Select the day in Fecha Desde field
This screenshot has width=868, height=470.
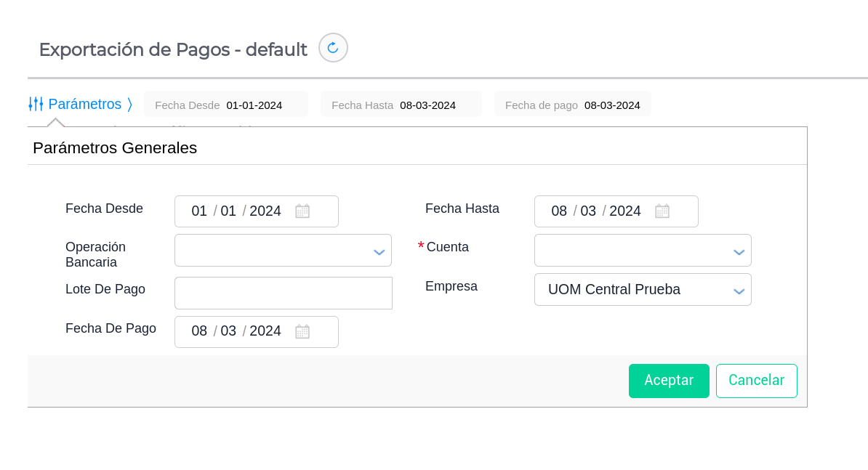click(199, 211)
